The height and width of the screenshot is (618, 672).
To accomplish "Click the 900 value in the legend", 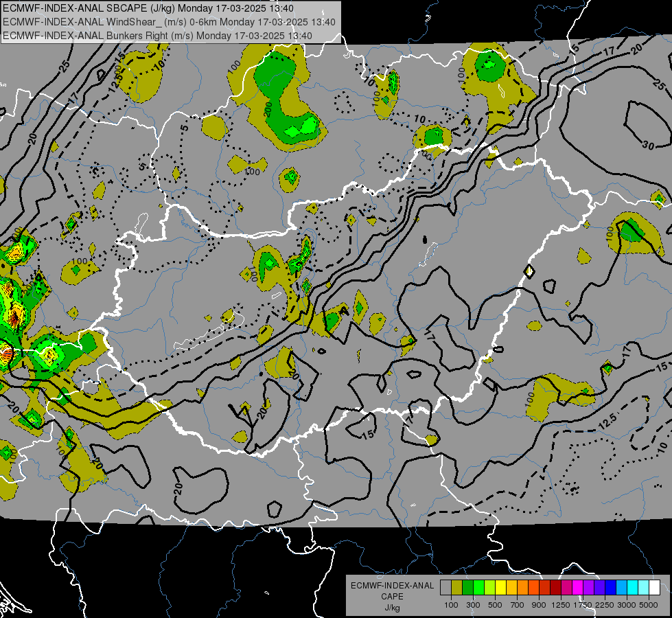I will 539,605.
